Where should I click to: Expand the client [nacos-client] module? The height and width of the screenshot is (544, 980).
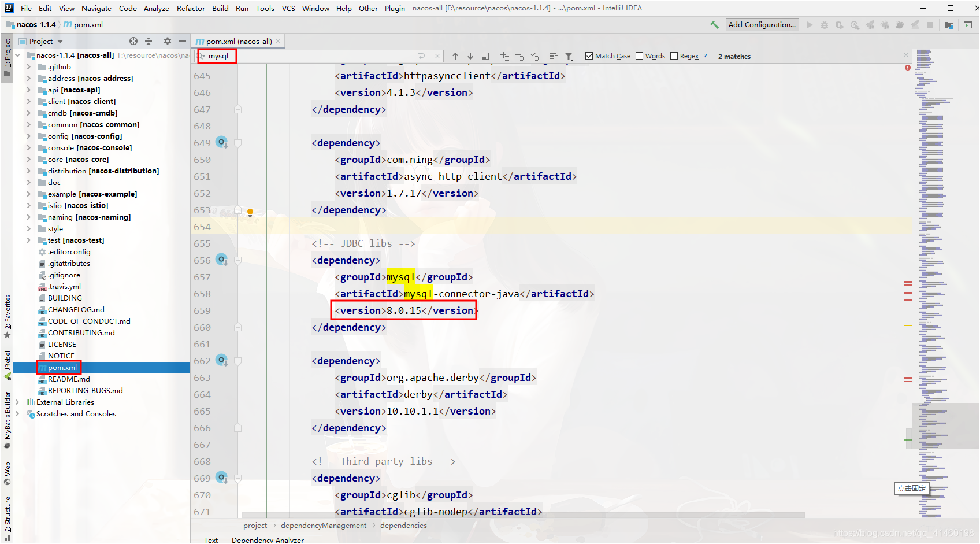tap(29, 102)
